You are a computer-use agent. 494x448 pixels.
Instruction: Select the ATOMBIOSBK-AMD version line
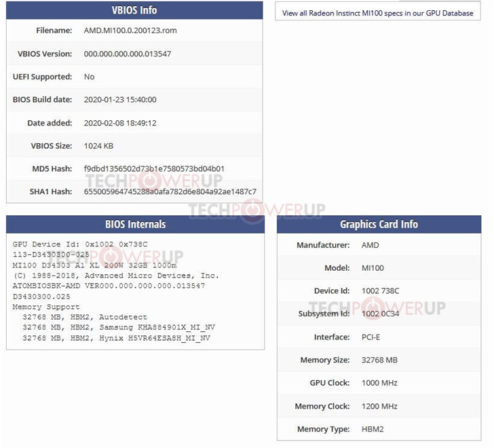(x=109, y=286)
